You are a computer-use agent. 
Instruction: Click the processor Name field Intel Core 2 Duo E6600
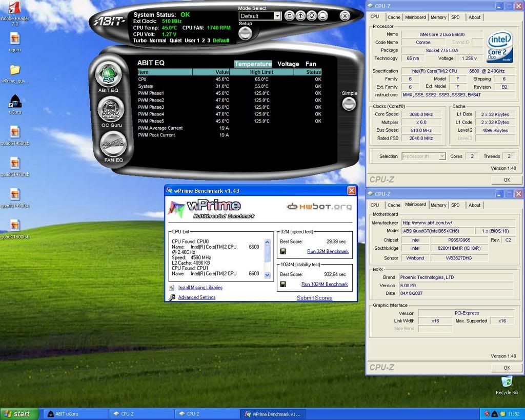point(442,34)
